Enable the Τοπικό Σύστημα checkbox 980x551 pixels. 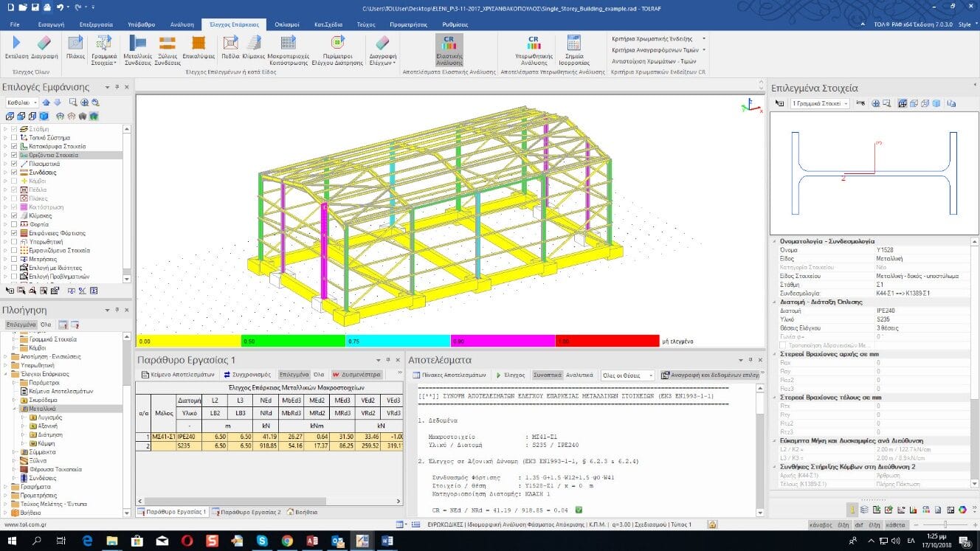[x=15, y=138]
